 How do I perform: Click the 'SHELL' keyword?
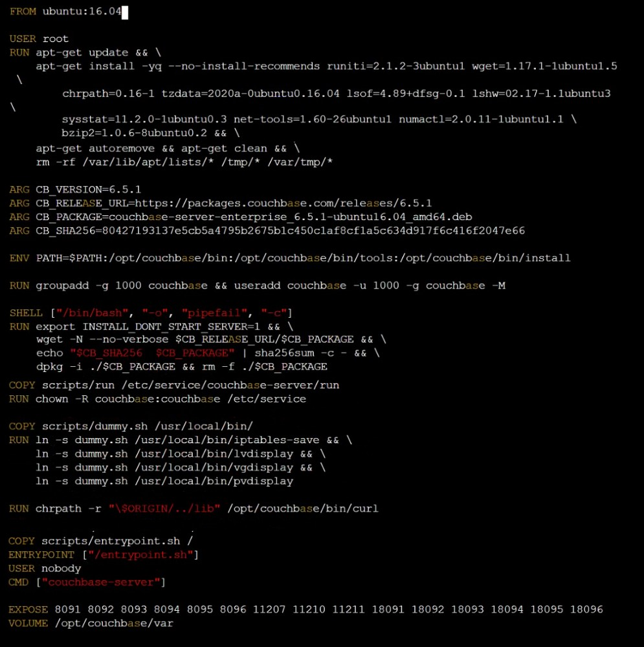[26, 313]
